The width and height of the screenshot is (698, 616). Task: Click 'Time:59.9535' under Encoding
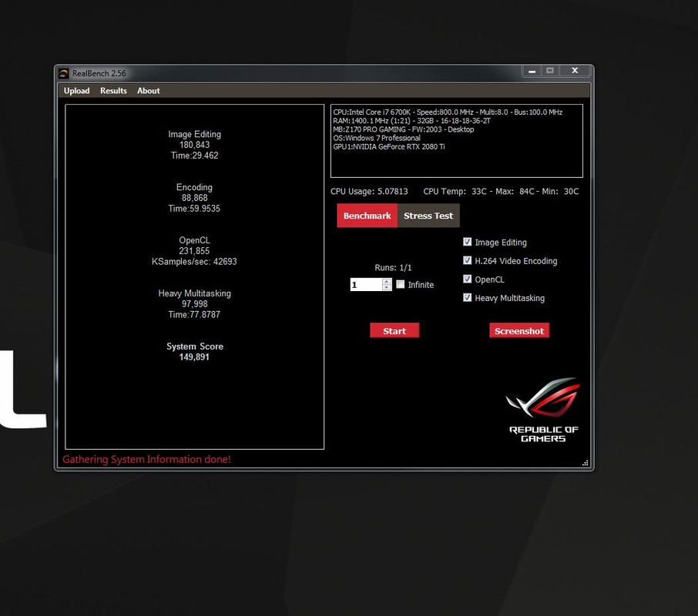click(x=194, y=209)
